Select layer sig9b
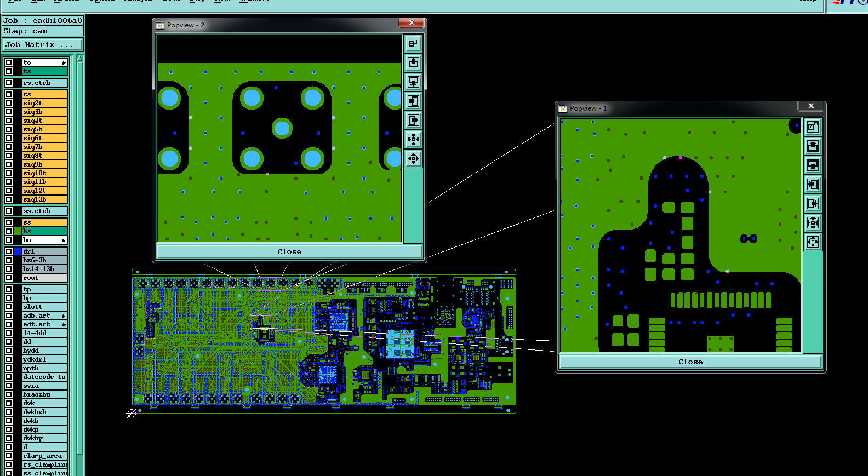 click(44, 164)
